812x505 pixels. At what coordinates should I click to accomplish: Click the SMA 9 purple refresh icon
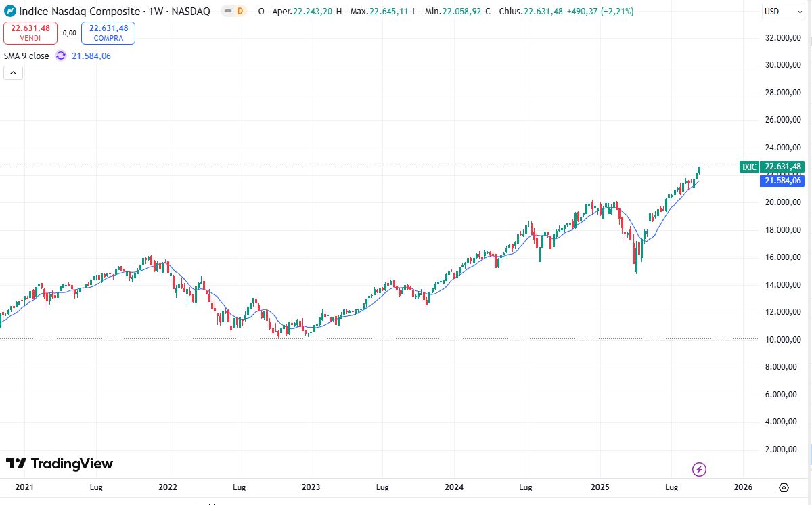pyautogui.click(x=61, y=56)
